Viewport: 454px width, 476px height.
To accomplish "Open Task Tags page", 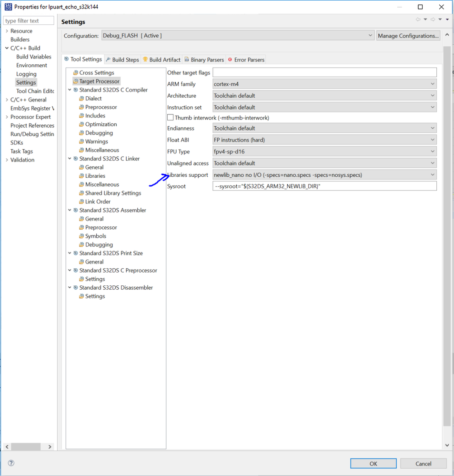I will pyautogui.click(x=21, y=151).
